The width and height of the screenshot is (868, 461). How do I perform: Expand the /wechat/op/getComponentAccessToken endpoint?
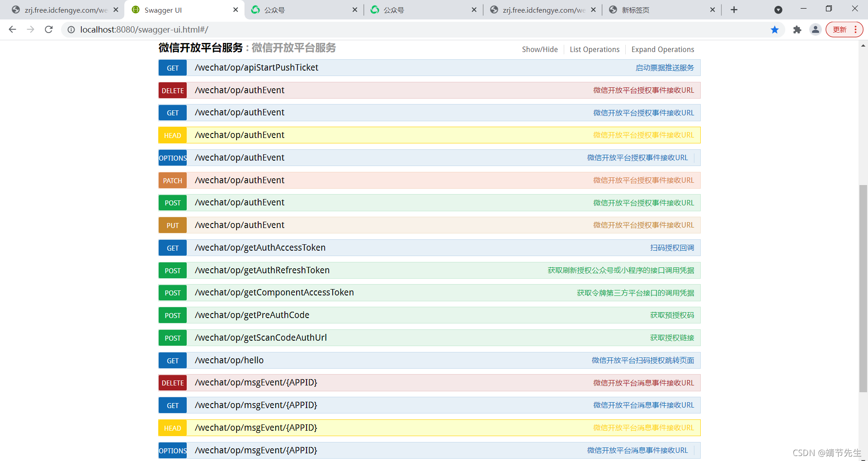274,292
